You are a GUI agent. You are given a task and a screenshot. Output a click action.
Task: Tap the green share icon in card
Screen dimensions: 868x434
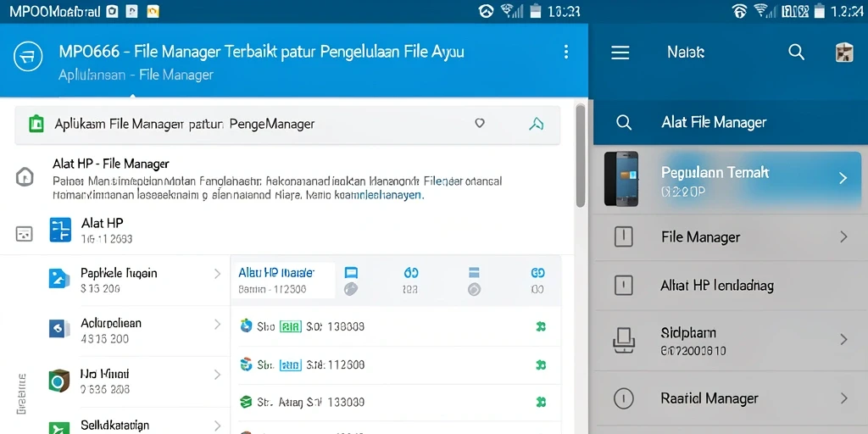click(x=536, y=124)
